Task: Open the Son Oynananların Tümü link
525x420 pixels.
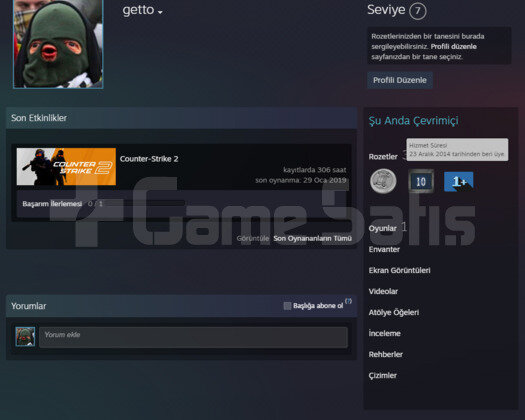Action: (312, 238)
